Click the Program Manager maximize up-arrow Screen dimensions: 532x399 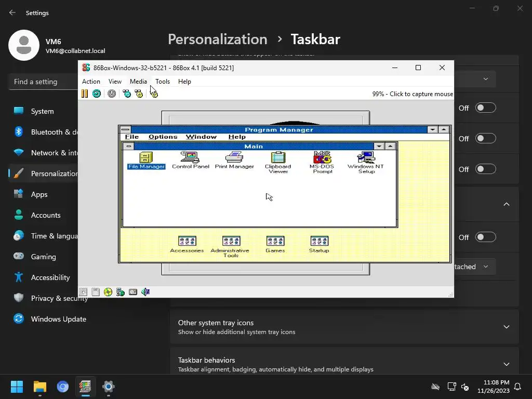(444, 129)
